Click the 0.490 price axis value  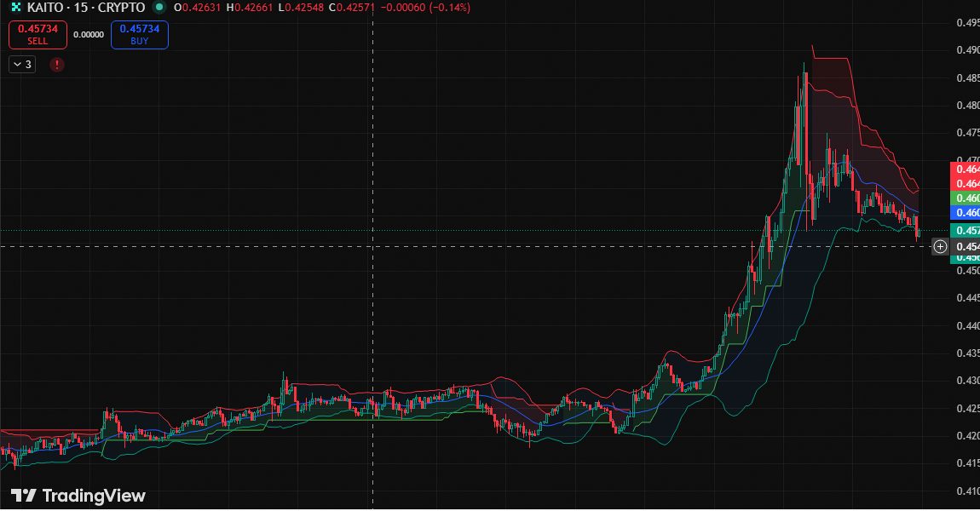(x=968, y=50)
